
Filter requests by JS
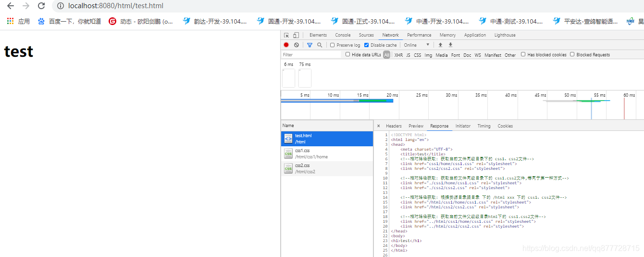(x=408, y=55)
